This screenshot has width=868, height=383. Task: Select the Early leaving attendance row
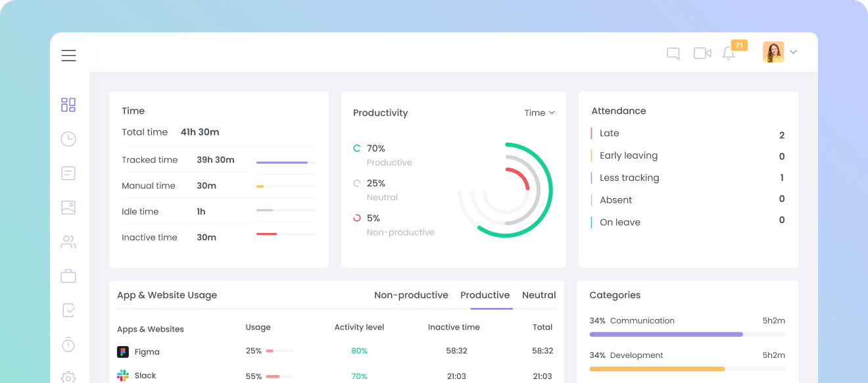[688, 156]
